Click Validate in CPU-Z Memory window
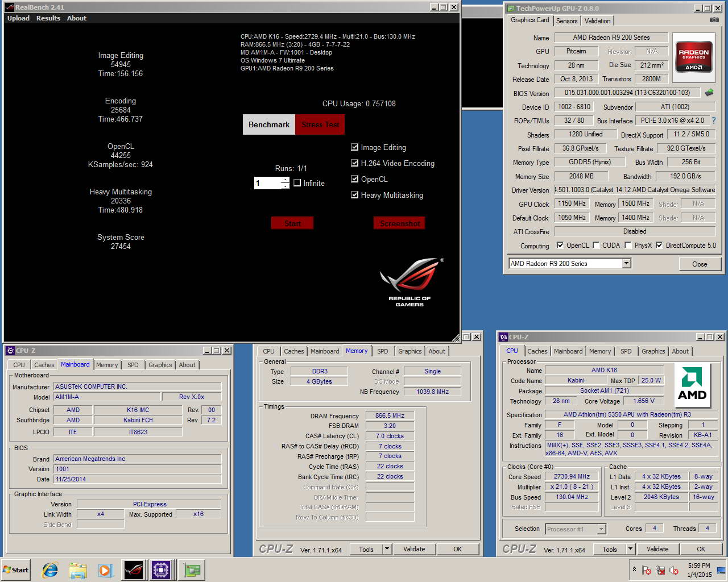This screenshot has width=728, height=582. pyautogui.click(x=414, y=549)
